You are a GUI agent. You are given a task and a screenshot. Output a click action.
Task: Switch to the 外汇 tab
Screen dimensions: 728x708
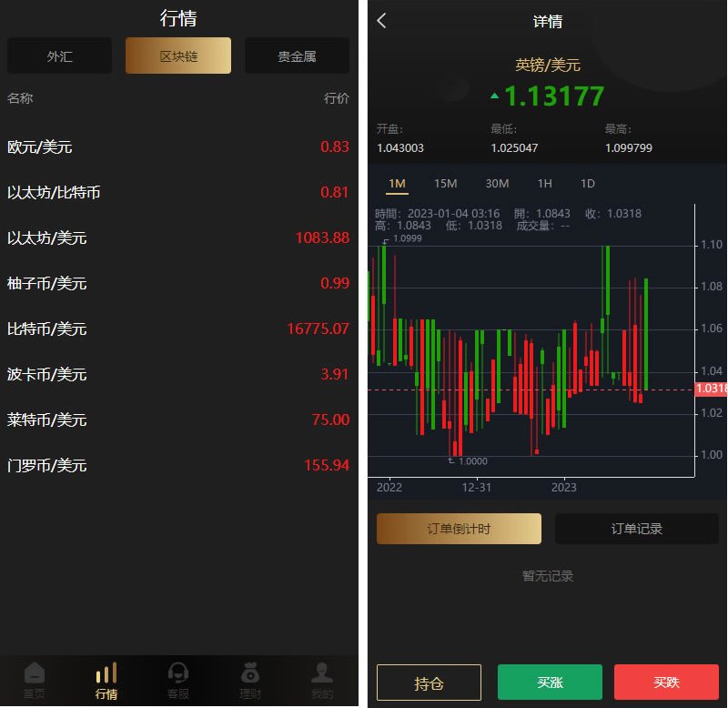point(59,56)
